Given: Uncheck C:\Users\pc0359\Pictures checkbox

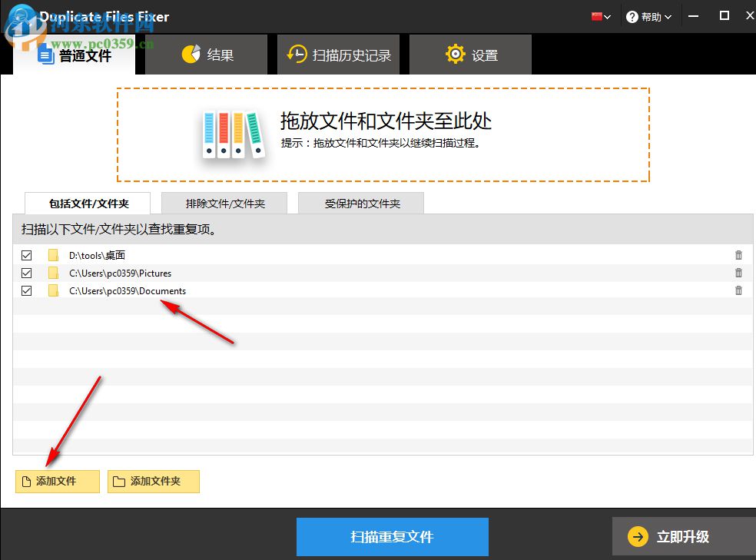Looking at the screenshot, I should pyautogui.click(x=26, y=273).
